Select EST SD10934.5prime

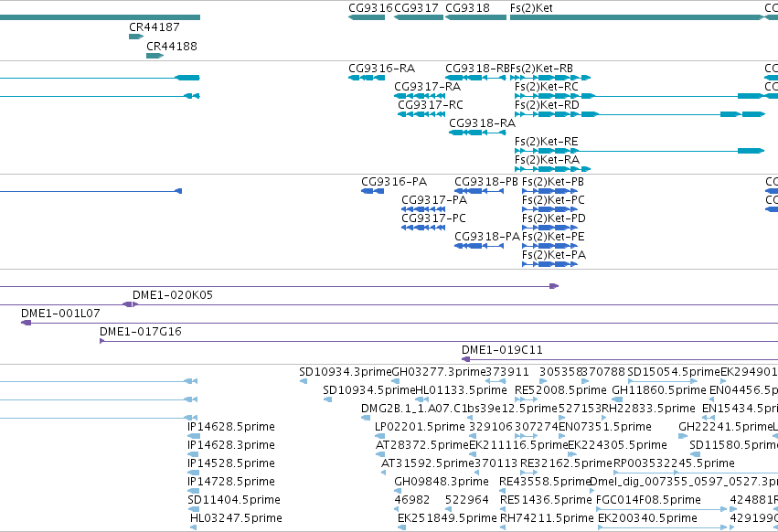(327, 399)
